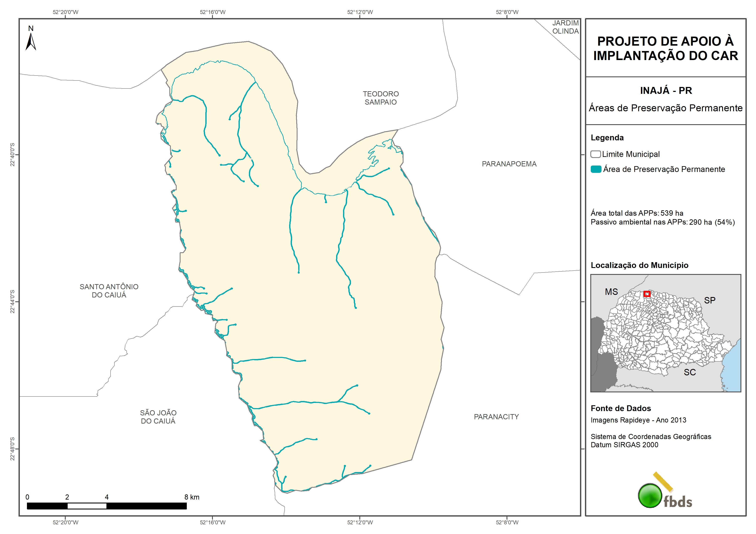Click the red locator square in inset map
The width and height of the screenshot is (756, 534).
click(x=647, y=294)
